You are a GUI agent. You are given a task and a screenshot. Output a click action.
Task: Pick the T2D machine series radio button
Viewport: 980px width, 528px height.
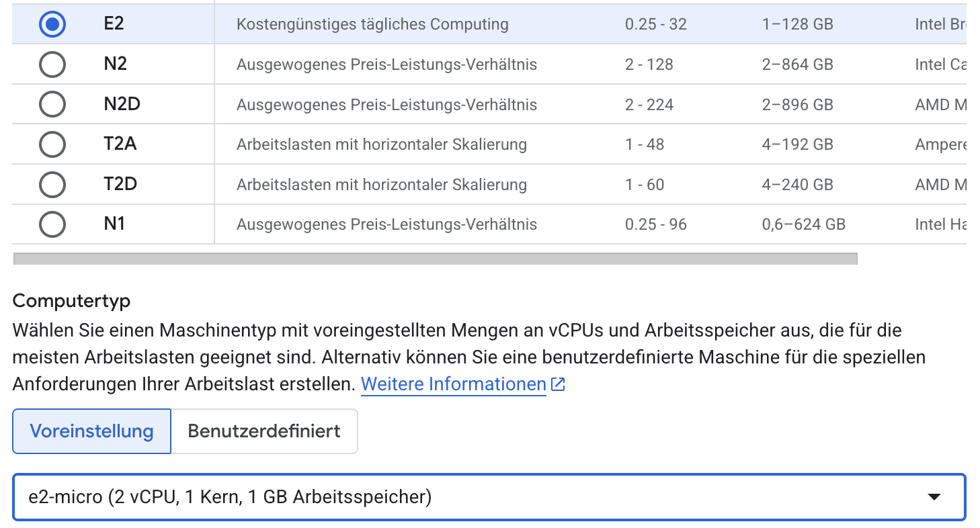(52, 185)
